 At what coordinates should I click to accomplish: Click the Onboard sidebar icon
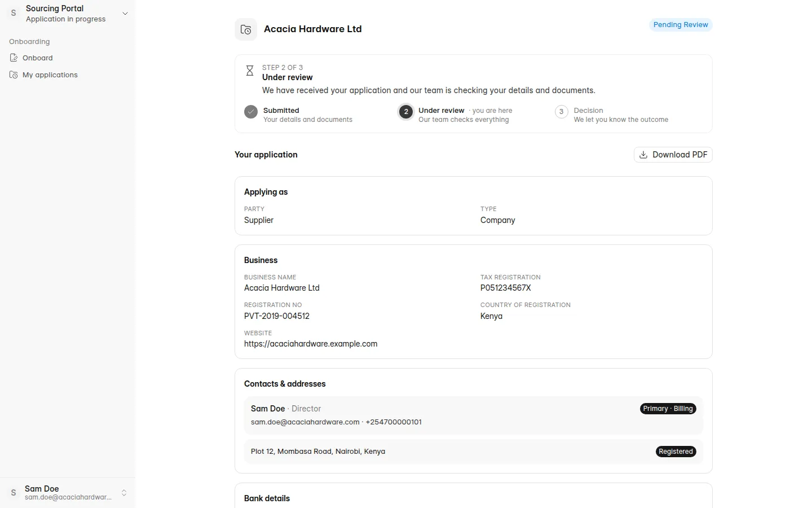14,58
